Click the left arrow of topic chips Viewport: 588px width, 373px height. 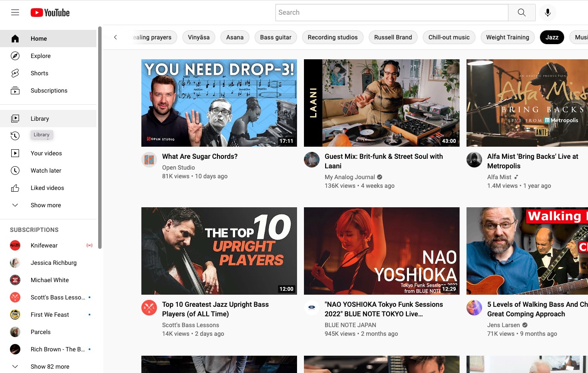coord(115,37)
